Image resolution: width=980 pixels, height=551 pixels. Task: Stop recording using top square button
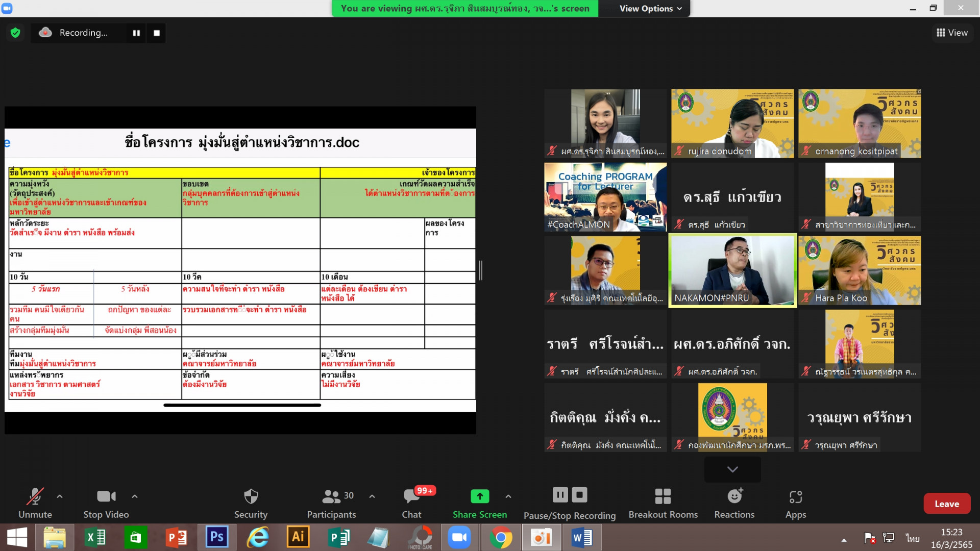pos(157,33)
